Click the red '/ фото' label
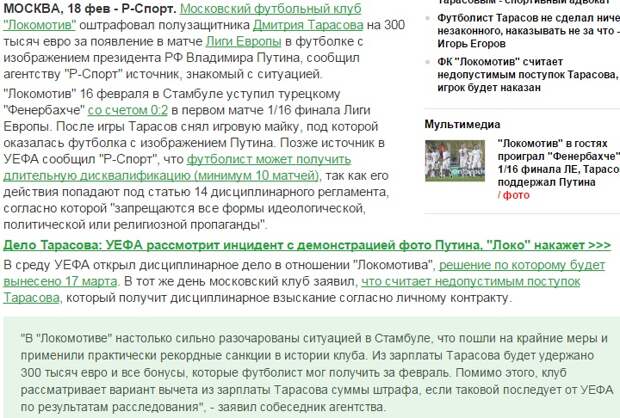 (513, 195)
